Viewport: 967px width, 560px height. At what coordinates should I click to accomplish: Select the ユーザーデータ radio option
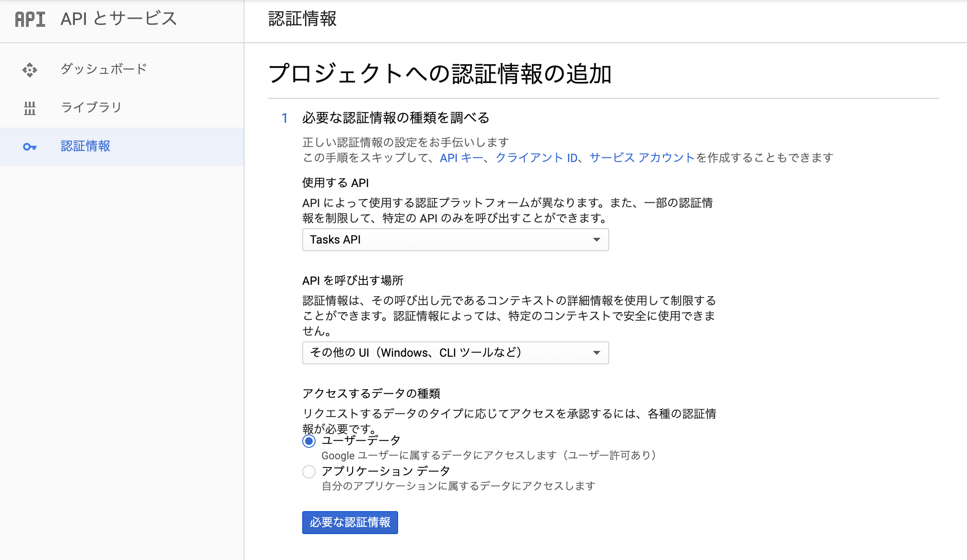(309, 442)
